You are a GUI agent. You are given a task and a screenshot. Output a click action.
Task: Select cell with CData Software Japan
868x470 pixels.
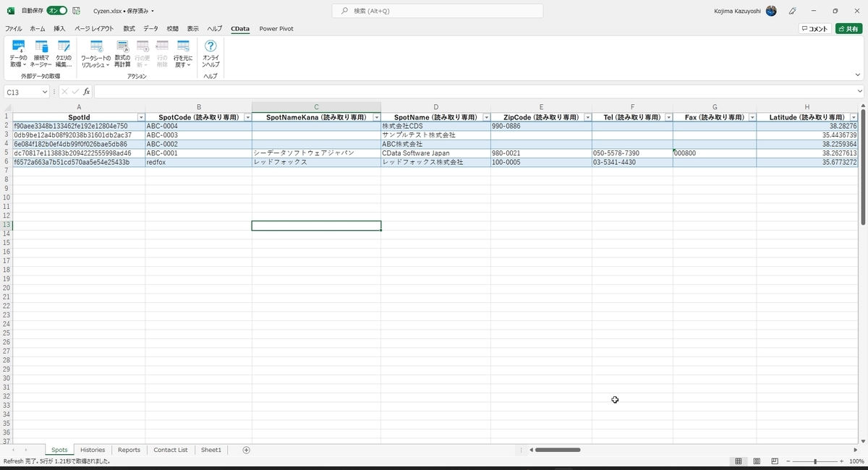435,153
